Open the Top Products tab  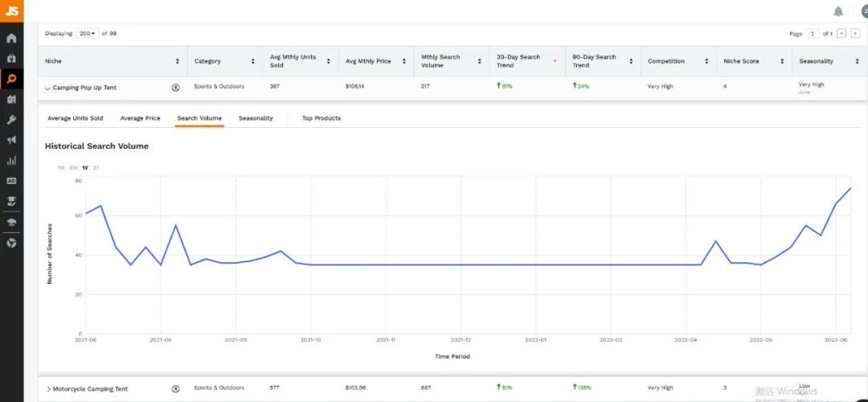pyautogui.click(x=321, y=118)
